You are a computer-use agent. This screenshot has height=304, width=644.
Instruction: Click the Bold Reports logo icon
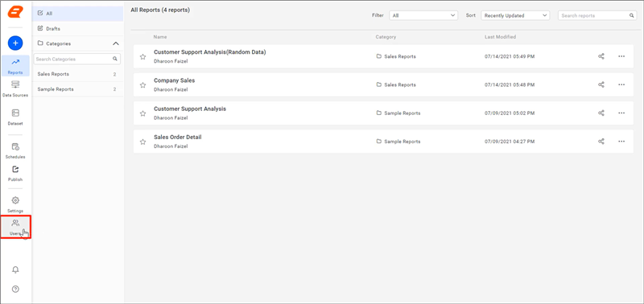(x=15, y=12)
